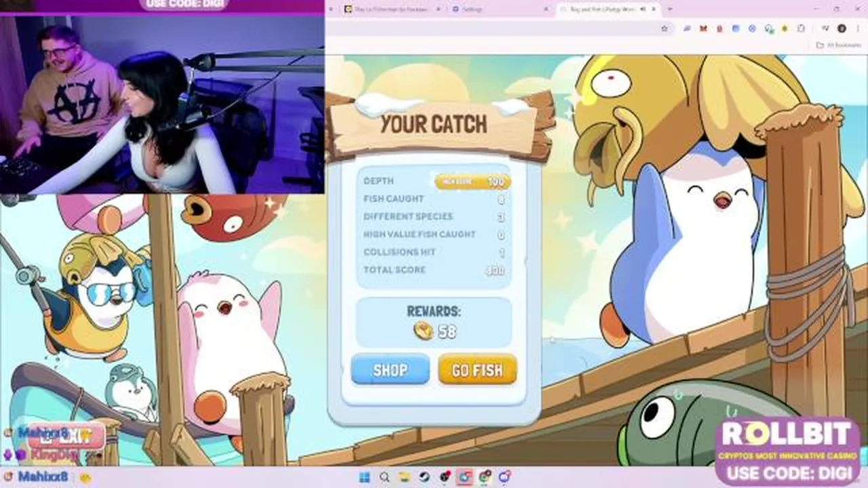Click the gold coin rewards icon
This screenshot has height=488, width=868.
[x=423, y=331]
